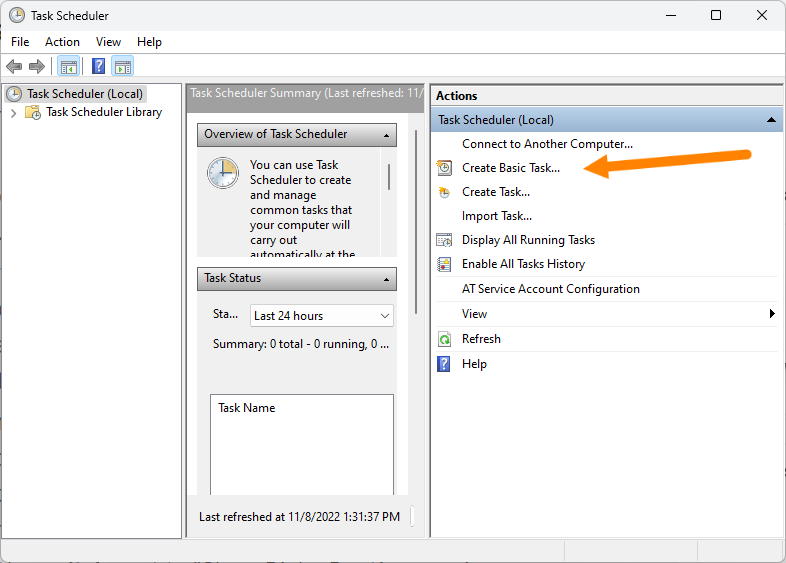Click the Help question mark icon in Actions
Image resolution: width=786 pixels, height=563 pixels.
[444, 364]
